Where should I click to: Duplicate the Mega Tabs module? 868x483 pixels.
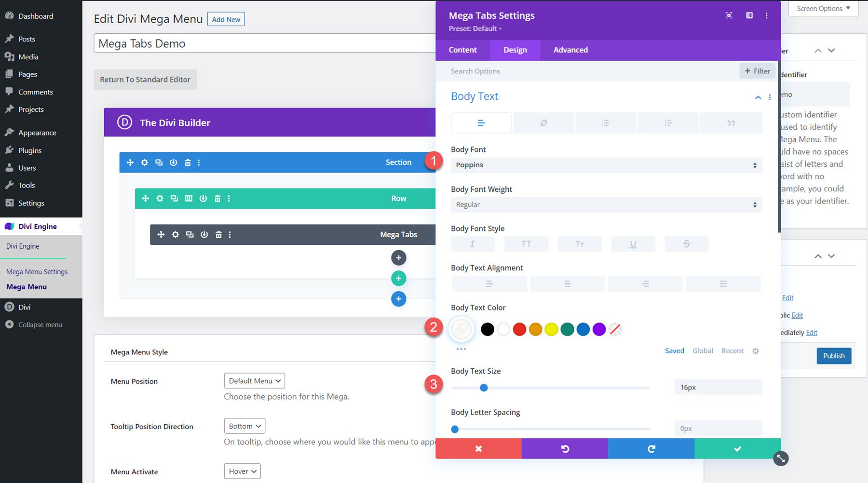tap(190, 234)
